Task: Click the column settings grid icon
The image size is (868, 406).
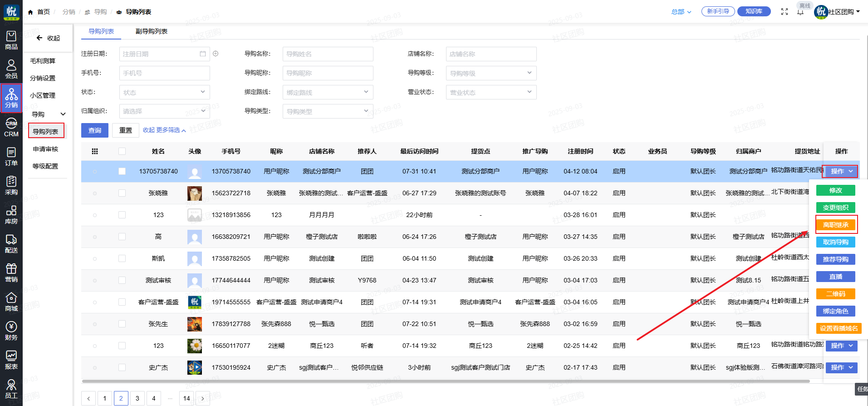Action: pyautogui.click(x=95, y=151)
